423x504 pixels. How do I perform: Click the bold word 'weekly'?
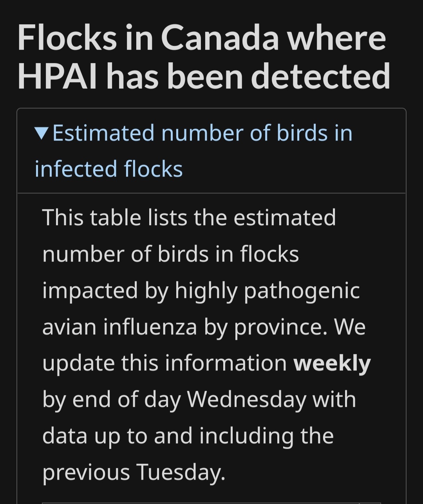point(332,363)
